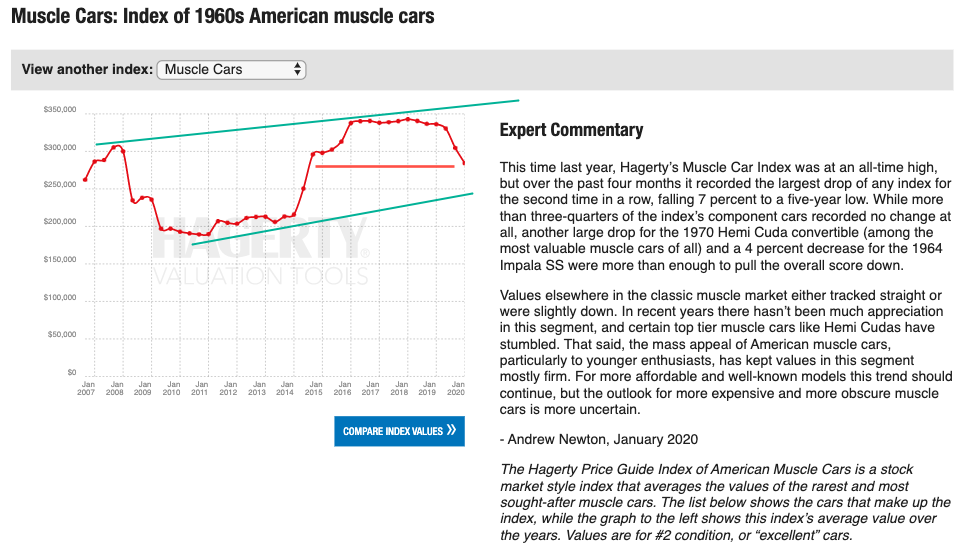The height and width of the screenshot is (559, 973).
Task: Click the Jan 2015 x-axis label
Action: pos(314,389)
